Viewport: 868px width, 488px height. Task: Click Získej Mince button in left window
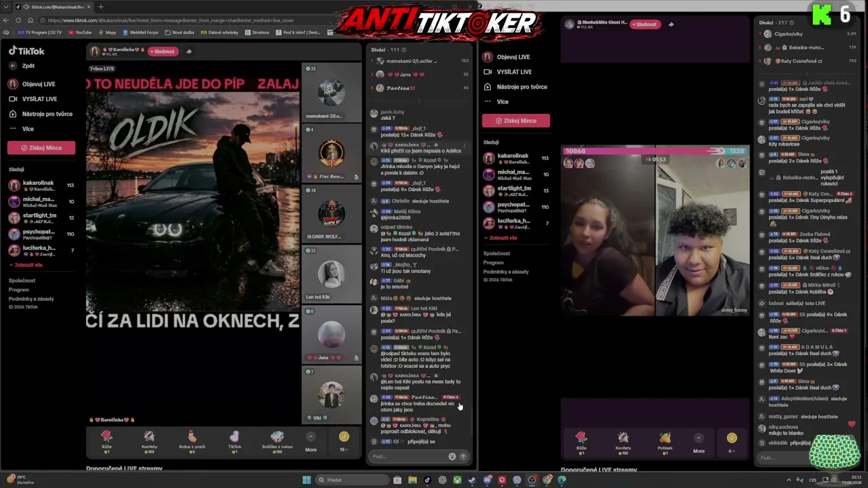41,148
